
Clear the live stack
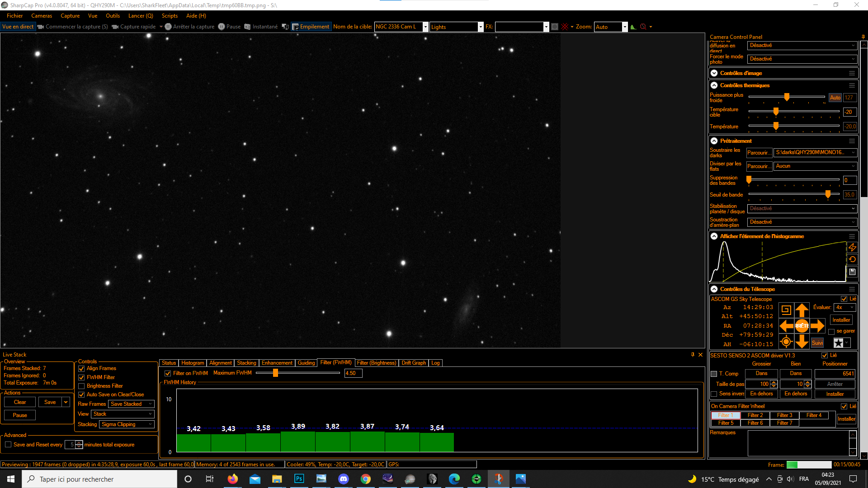pos(20,402)
